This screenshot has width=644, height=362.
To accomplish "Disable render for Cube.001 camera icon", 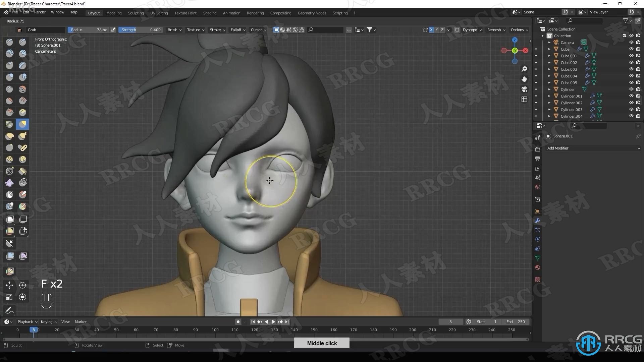I will 638,56.
